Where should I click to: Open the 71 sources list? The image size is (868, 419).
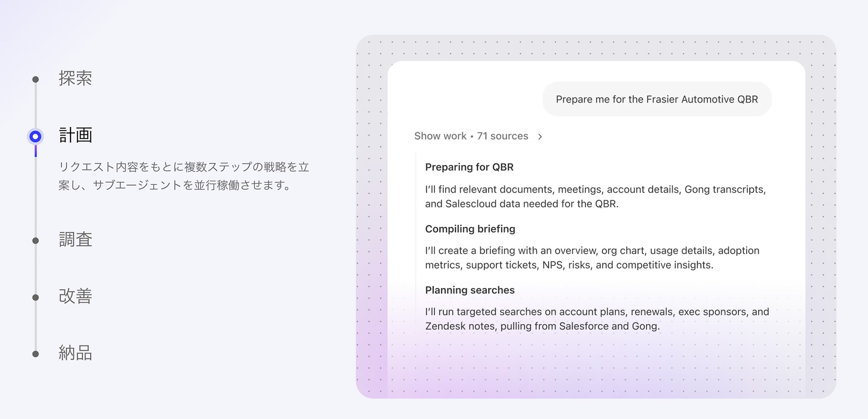[x=502, y=136]
